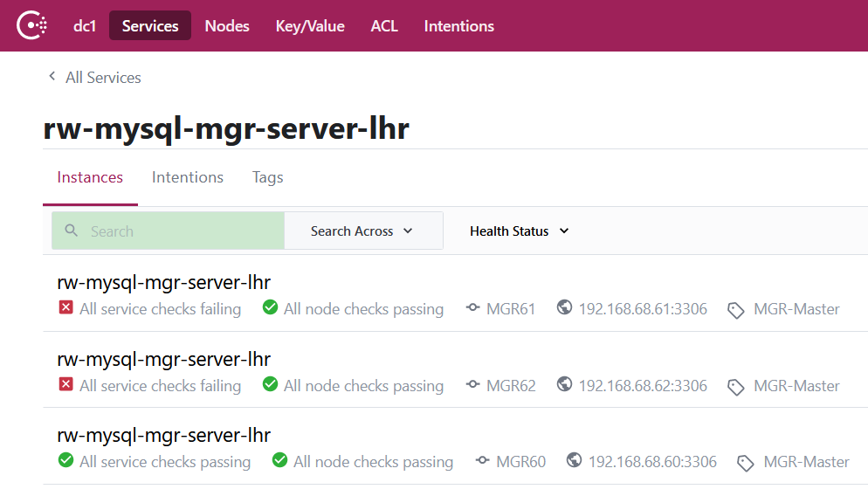Open the MGR61 service instance link
Screen dimensions: 868x496
[164, 283]
